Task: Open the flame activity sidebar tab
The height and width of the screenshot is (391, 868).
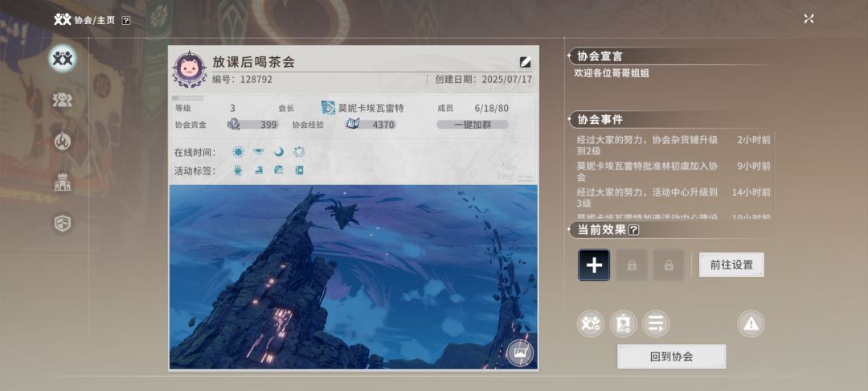Action: 63,142
